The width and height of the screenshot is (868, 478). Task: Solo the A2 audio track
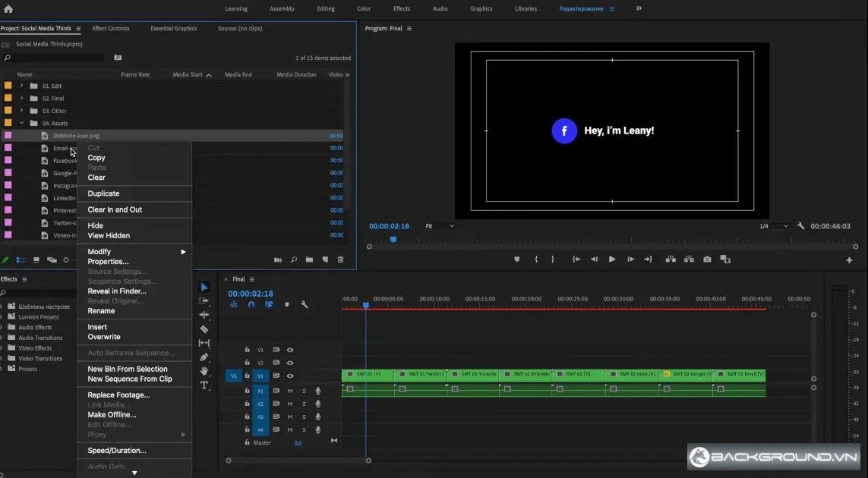[x=304, y=404]
